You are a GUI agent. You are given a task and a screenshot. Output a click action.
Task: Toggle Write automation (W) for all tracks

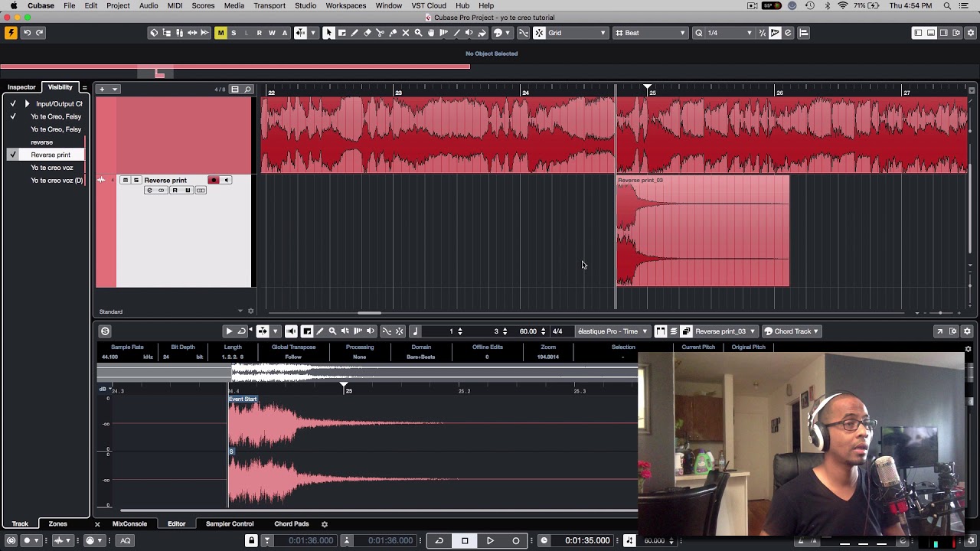(x=272, y=33)
